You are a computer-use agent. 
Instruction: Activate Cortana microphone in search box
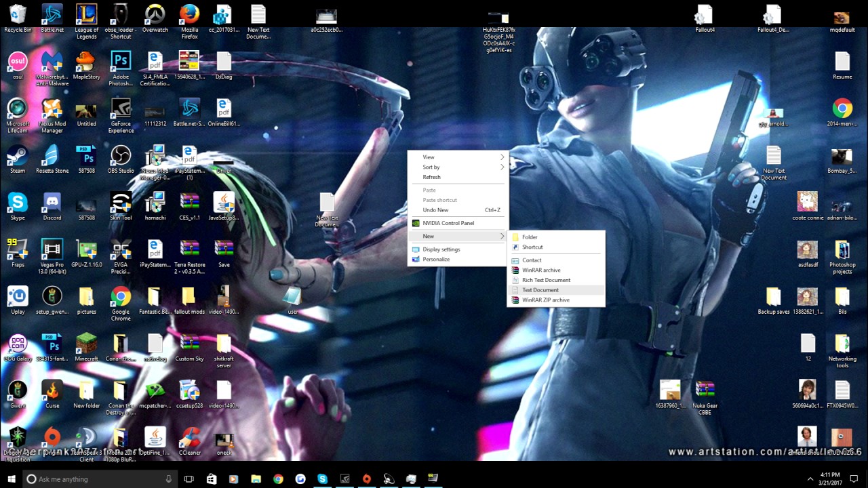[x=169, y=479]
